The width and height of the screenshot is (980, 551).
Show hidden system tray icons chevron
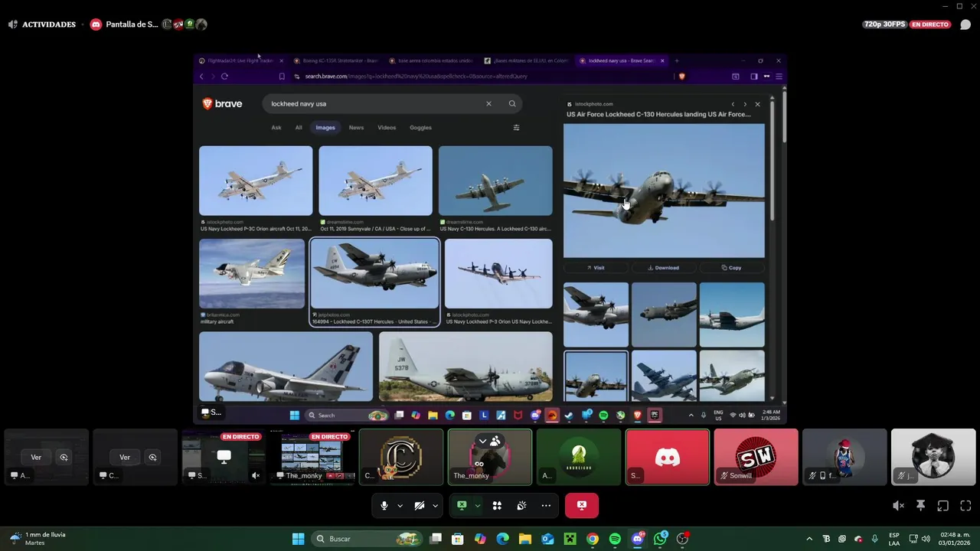tap(809, 539)
